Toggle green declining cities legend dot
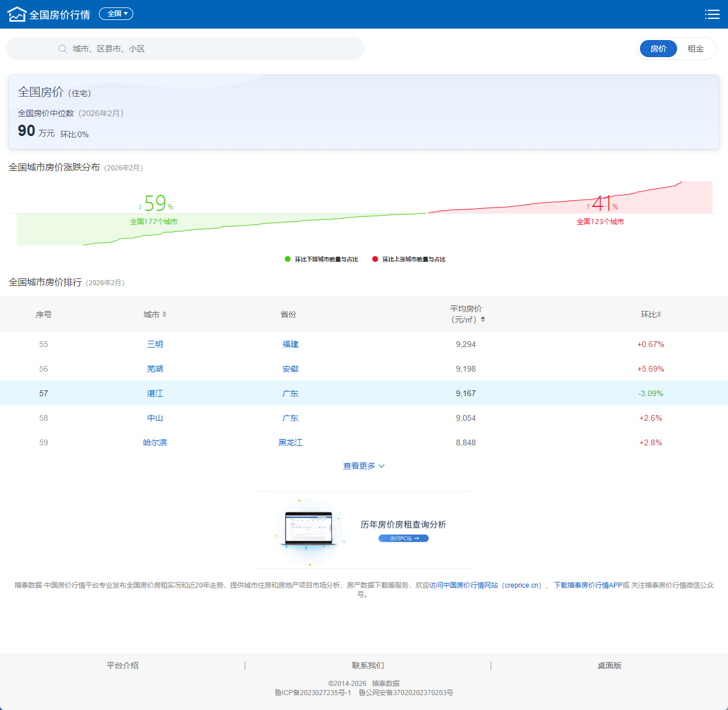The height and width of the screenshot is (710, 728). (x=288, y=259)
